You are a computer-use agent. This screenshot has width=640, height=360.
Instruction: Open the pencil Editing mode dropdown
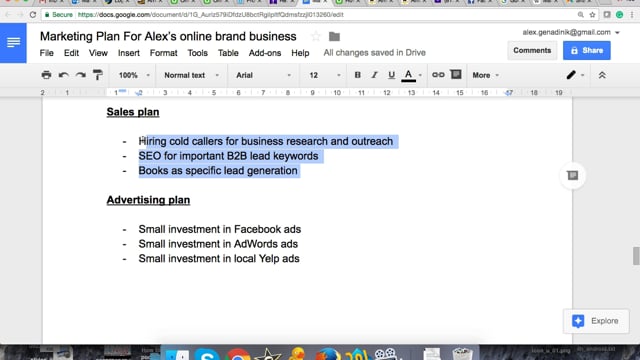576,75
